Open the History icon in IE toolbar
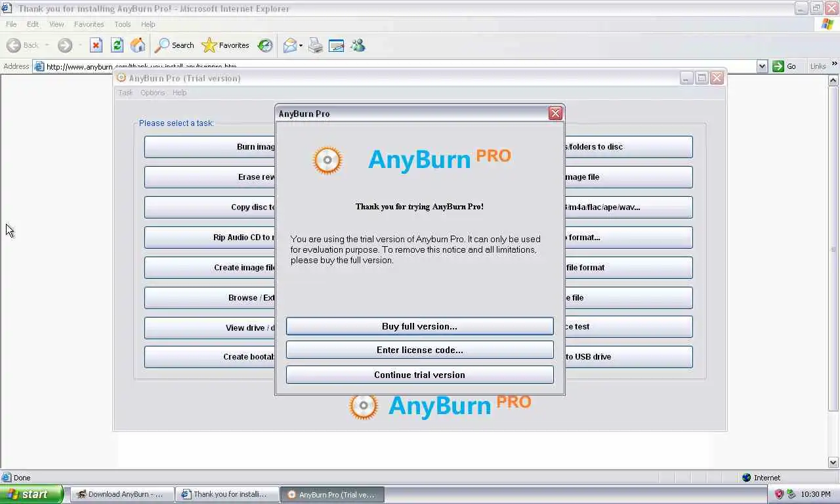The width and height of the screenshot is (840, 504). coord(265,45)
